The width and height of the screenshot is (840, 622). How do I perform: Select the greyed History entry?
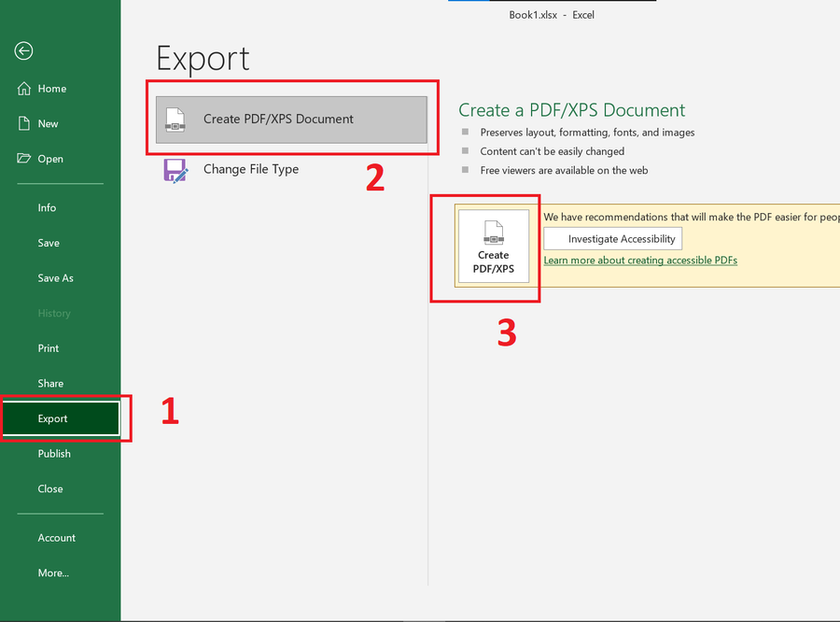54,313
